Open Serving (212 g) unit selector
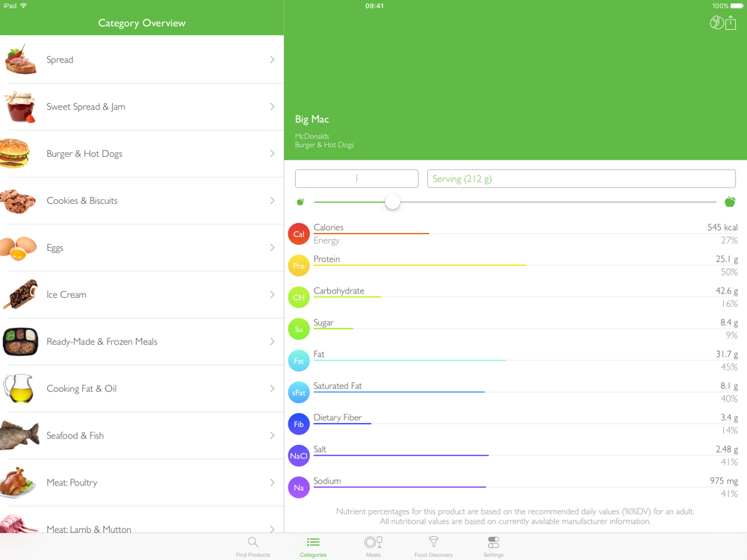The height and width of the screenshot is (560, 747). 581,178
